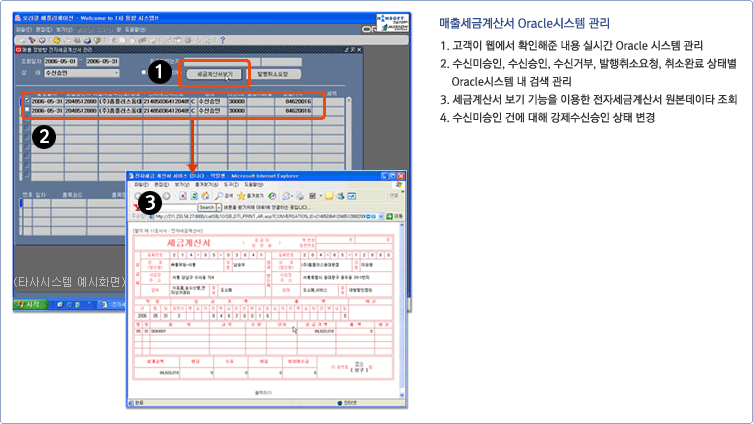
Task: Toggle the checkbox beside the 수신승인 status dropdown
Action: pos(143,72)
